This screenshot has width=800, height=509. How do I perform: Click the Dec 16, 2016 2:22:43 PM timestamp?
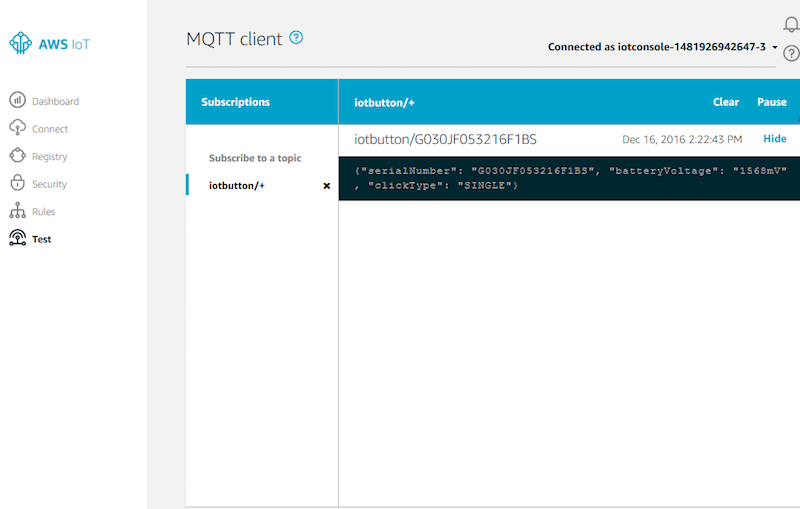(682, 139)
